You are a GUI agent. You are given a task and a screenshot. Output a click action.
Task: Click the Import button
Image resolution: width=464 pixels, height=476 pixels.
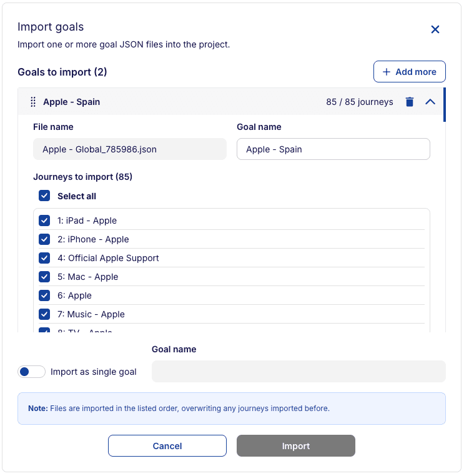pyautogui.click(x=296, y=445)
